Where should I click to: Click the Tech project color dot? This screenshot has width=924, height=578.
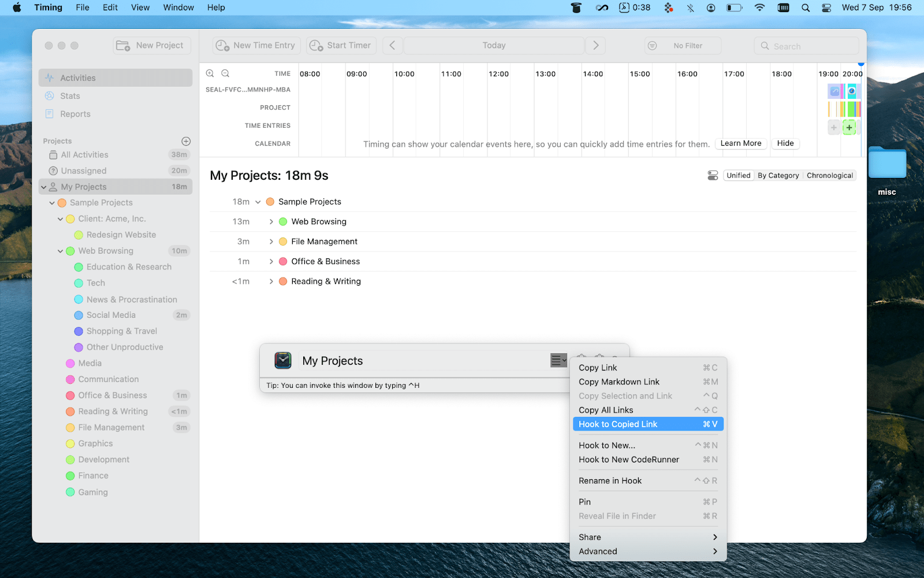point(79,283)
